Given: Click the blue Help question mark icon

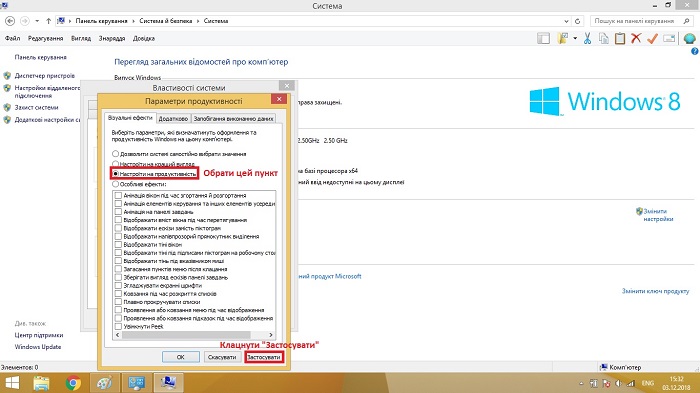Looking at the screenshot, I should coord(695,51).
